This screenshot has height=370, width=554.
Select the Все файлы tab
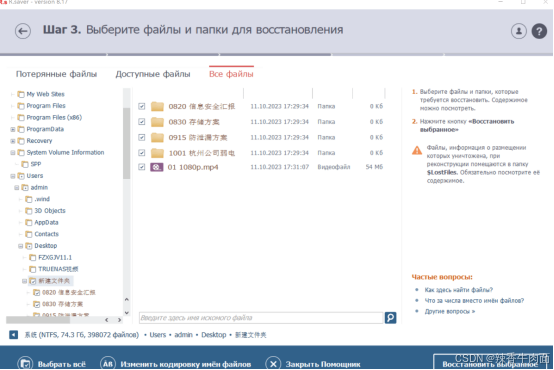[x=231, y=74]
